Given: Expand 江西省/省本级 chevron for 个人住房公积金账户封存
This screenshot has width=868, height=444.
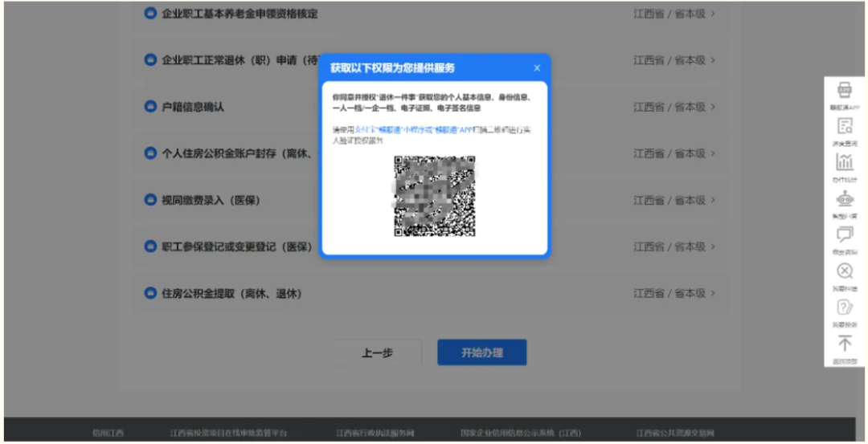Looking at the screenshot, I should [713, 153].
